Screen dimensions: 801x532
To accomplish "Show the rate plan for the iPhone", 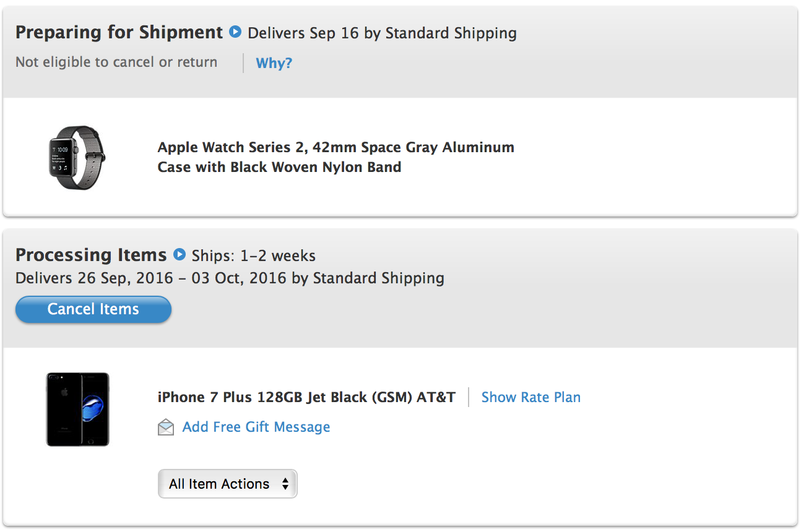I will (x=530, y=397).
